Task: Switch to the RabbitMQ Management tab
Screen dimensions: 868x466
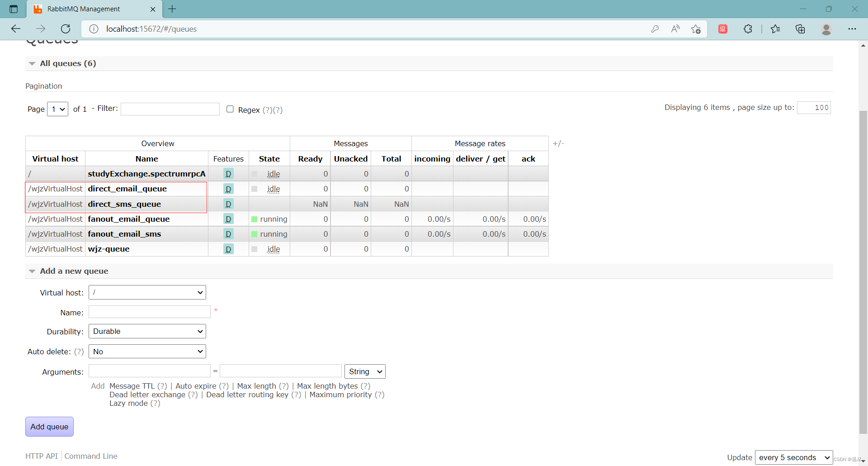Action: 84,9
